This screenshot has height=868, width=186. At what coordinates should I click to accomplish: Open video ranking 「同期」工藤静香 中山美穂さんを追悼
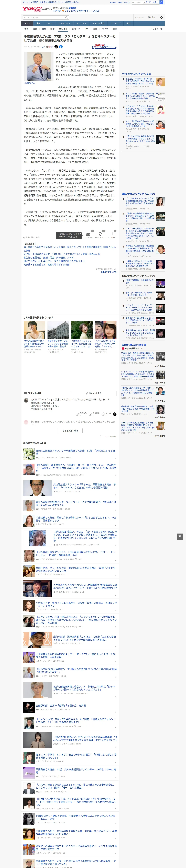coord(140,281)
